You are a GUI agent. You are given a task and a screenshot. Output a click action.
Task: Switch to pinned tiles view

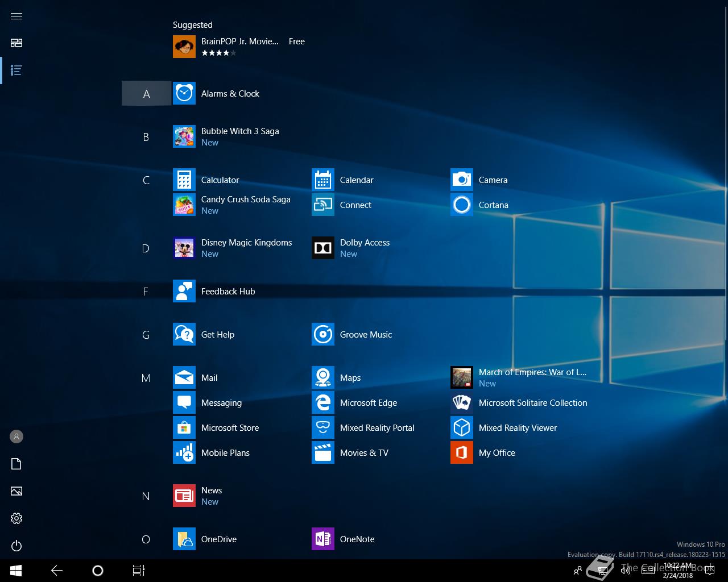pyautogui.click(x=16, y=43)
